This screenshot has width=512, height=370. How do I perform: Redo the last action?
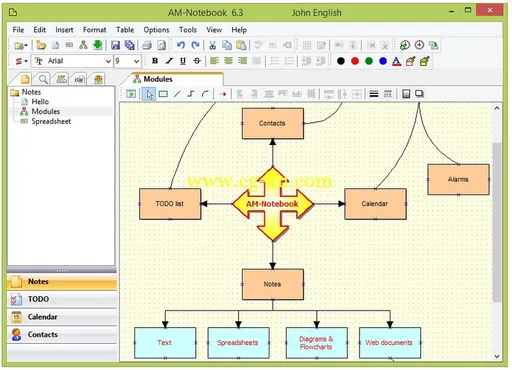coord(195,45)
